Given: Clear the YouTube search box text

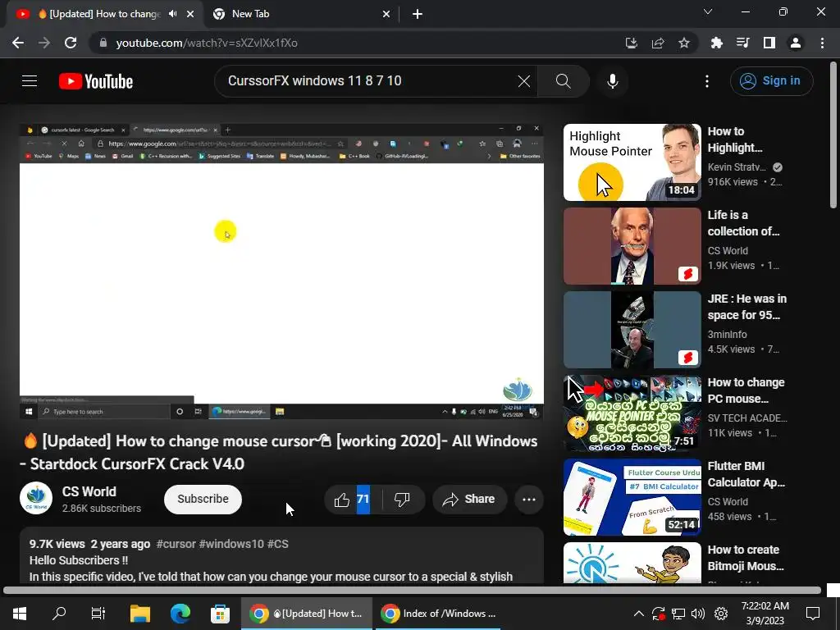Looking at the screenshot, I should [524, 81].
